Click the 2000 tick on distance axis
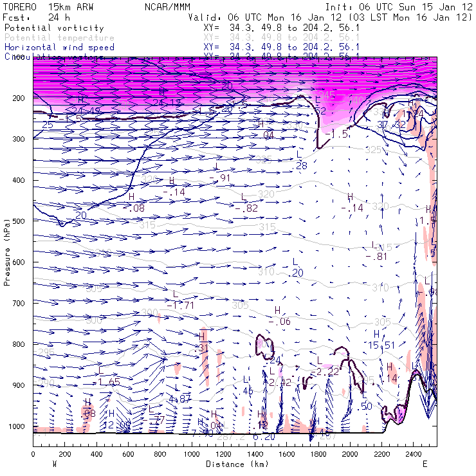Viewport: 476px width, 476px height. point(350,454)
